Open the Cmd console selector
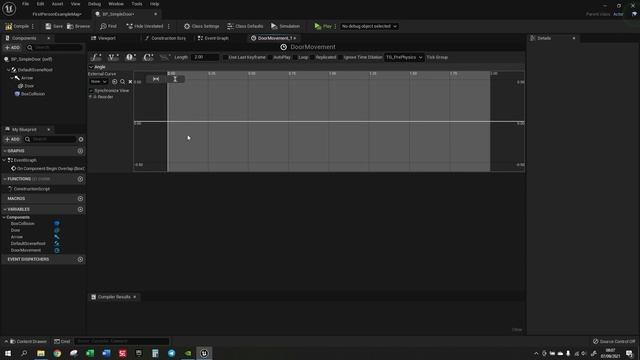640x360 pixels. [x=62, y=341]
